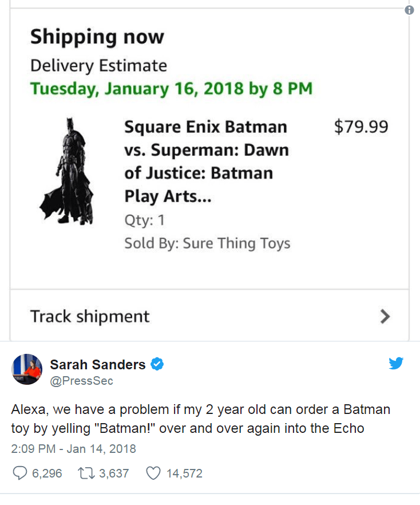
Task: Open the Track shipment row
Action: pyautogui.click(x=90, y=316)
